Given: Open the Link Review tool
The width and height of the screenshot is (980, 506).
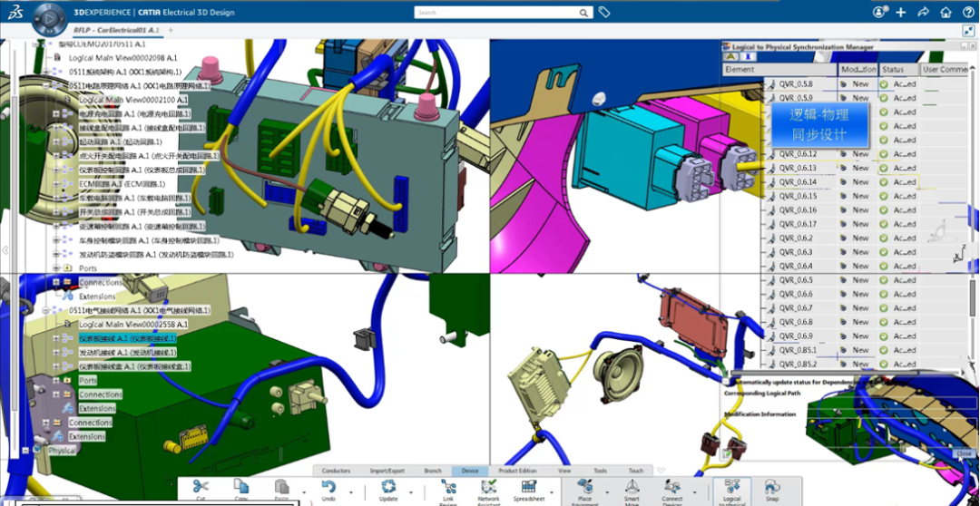Looking at the screenshot, I should tap(448, 490).
